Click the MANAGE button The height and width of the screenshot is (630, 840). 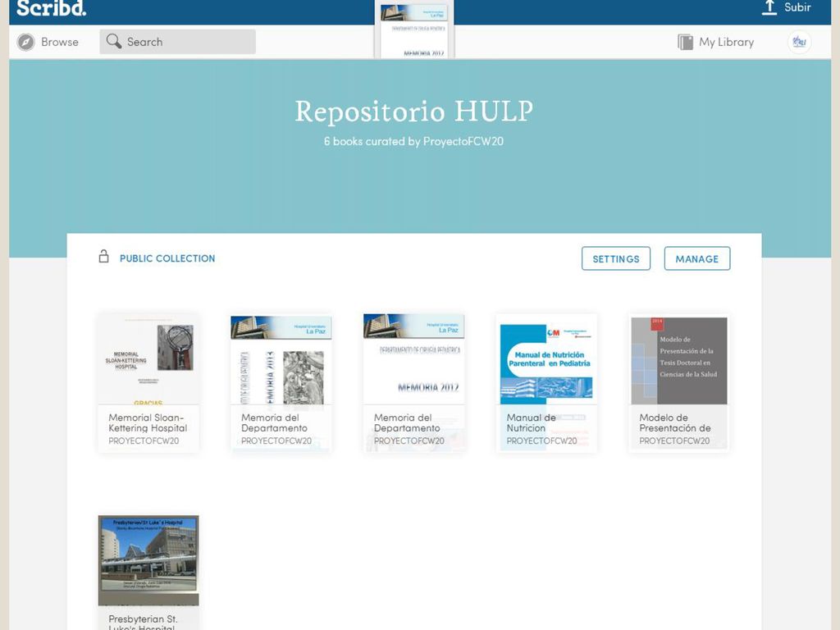click(697, 258)
